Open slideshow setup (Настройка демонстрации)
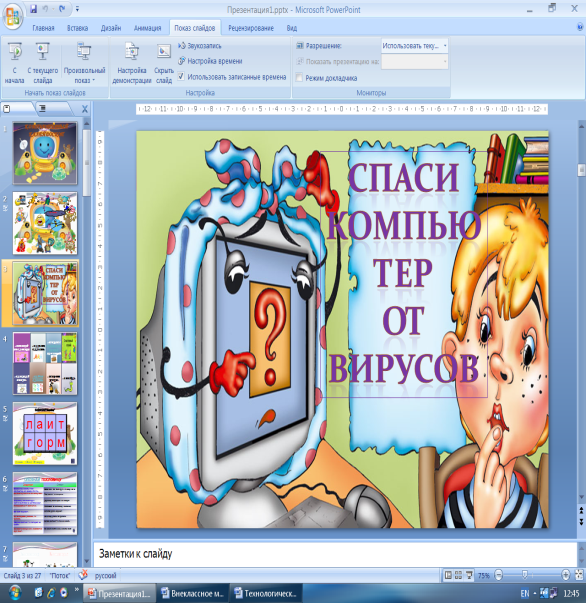The image size is (586, 603). pyautogui.click(x=132, y=63)
